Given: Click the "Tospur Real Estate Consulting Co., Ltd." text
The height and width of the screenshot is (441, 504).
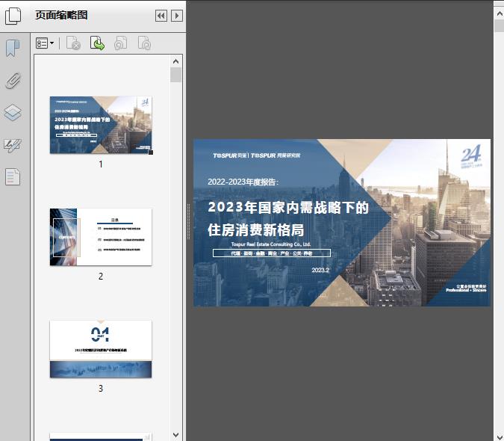Looking at the screenshot, I should 271,244.
